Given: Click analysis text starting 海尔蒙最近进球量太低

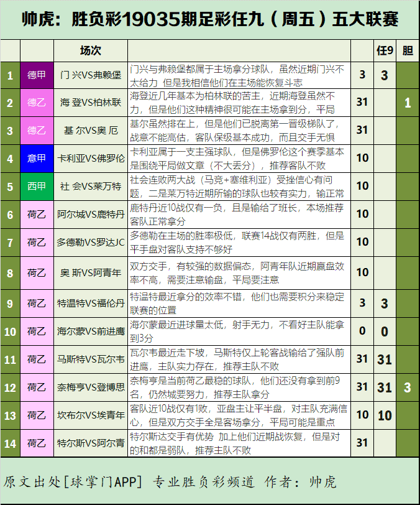Looking at the screenshot, I should (x=237, y=331).
